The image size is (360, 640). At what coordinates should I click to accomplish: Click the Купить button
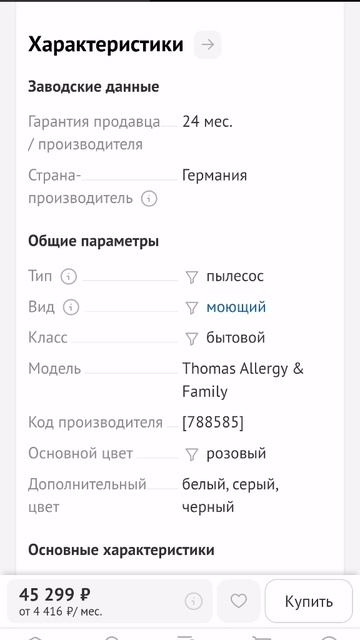309,601
